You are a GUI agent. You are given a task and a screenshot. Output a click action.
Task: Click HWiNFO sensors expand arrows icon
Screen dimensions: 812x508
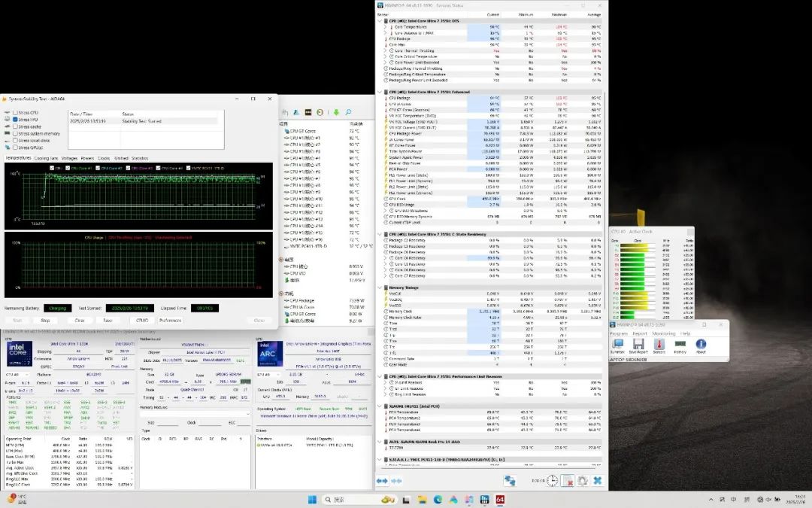tap(382, 481)
